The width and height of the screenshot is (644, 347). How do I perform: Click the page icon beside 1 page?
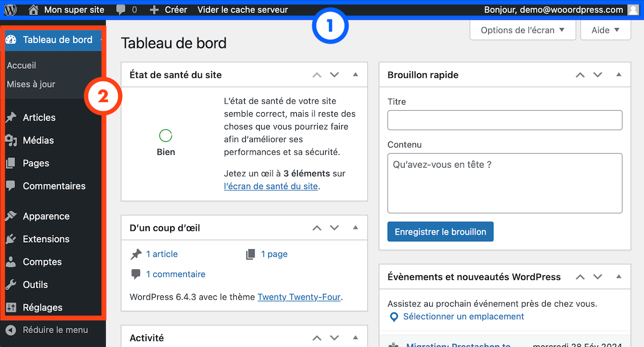click(x=251, y=254)
